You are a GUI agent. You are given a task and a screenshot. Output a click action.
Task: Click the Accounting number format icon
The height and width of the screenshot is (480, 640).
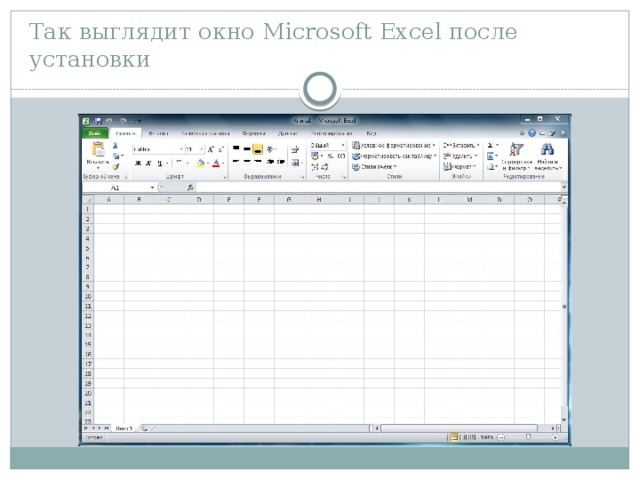(315, 156)
